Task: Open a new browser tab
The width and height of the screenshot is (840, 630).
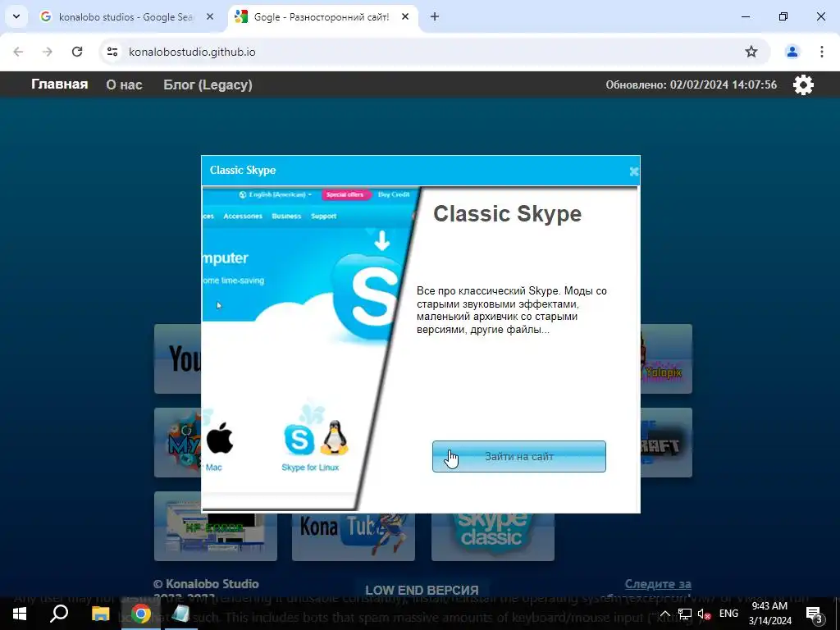Action: pos(435,17)
